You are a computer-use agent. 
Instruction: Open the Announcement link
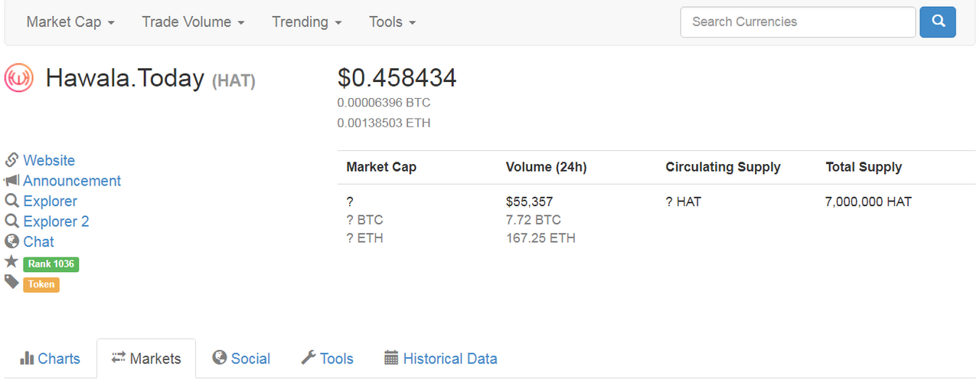[x=72, y=181]
